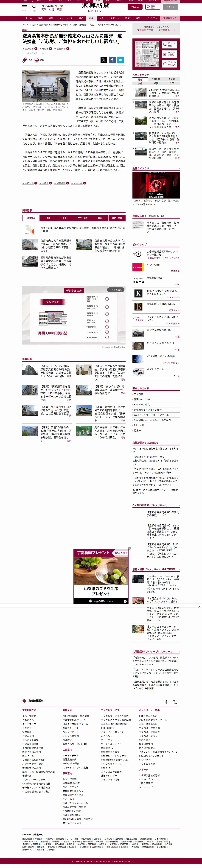
Task: Switch ranking to 24時間 tab
Action: 156,79
